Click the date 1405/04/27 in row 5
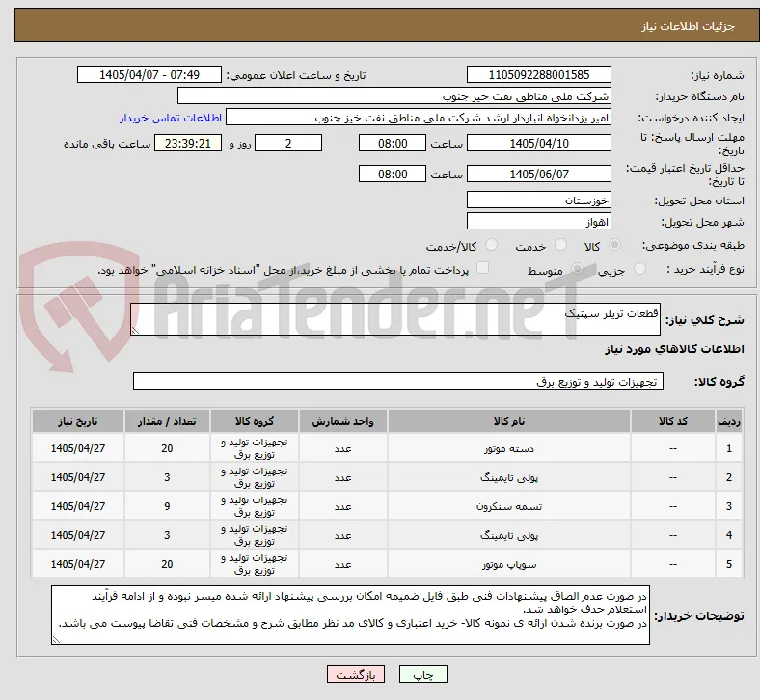Screen dimensions: 760x700 [78, 564]
